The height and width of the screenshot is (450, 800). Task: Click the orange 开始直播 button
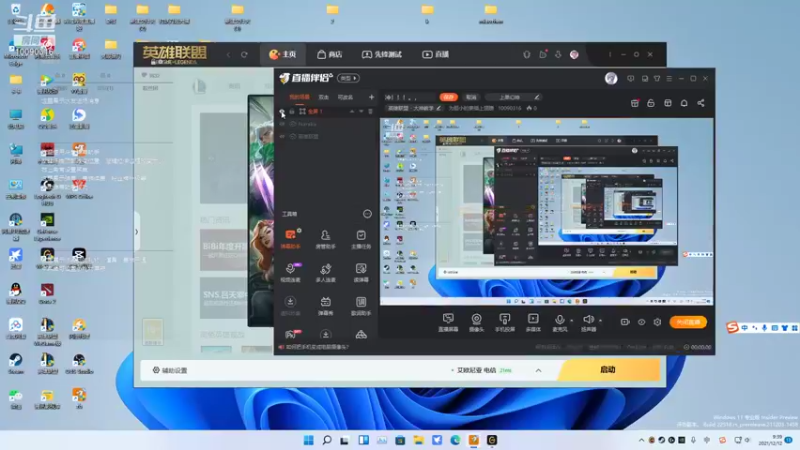[x=688, y=322]
